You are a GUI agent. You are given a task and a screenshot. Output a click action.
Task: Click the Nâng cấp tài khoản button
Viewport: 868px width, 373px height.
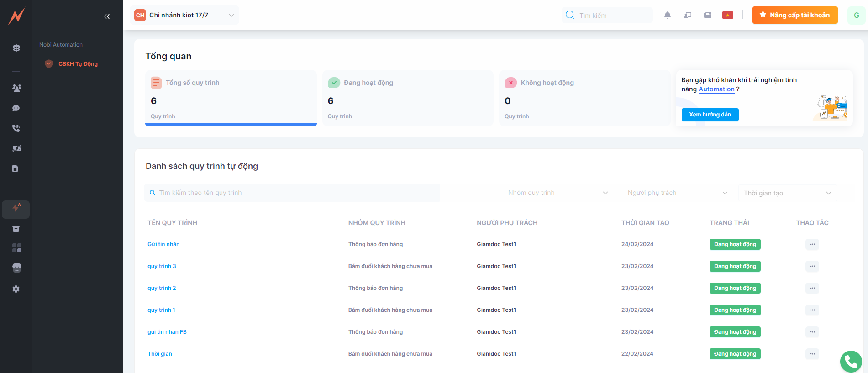(794, 15)
